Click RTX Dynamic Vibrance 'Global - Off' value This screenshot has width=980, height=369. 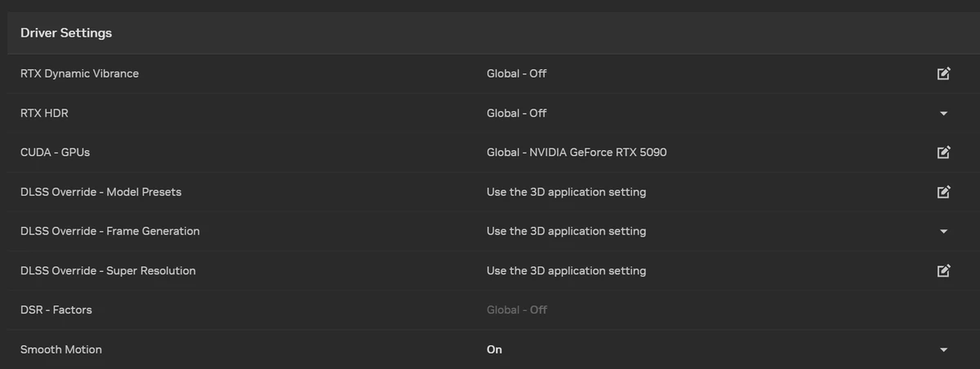(516, 73)
